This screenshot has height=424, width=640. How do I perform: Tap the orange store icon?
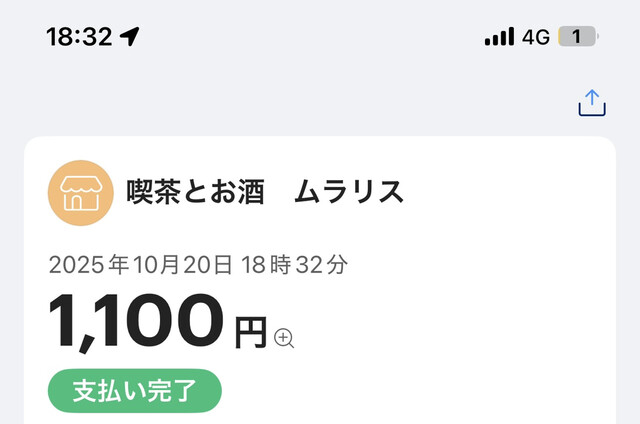click(80, 192)
